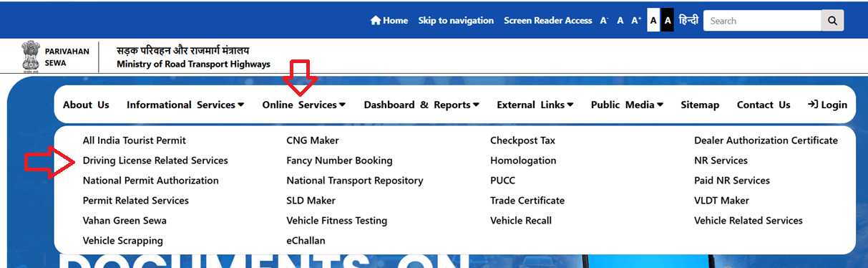Reset font size with normal A button
This screenshot has height=268, width=868.
(620, 21)
